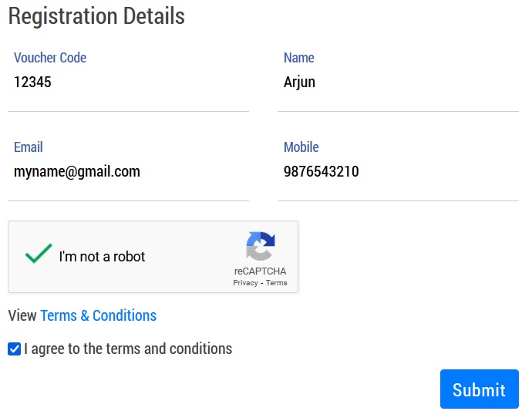Click the "Name" field label
Viewport: 532px width, 411px height.
[299, 58]
